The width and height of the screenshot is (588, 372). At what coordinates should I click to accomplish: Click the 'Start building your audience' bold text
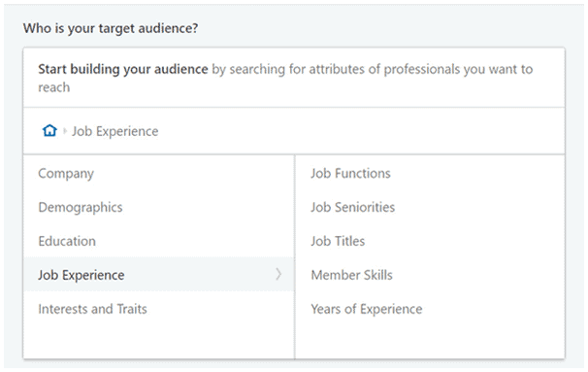(x=123, y=69)
